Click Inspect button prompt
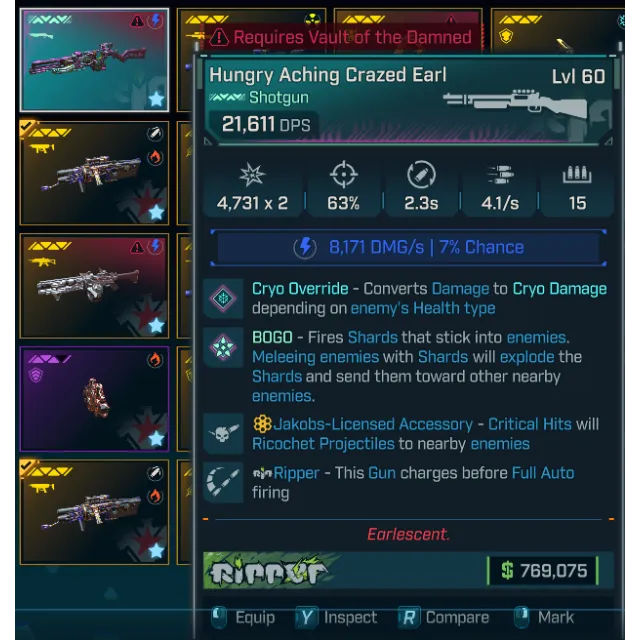Image resolution: width=640 pixels, height=640 pixels. pos(336,617)
